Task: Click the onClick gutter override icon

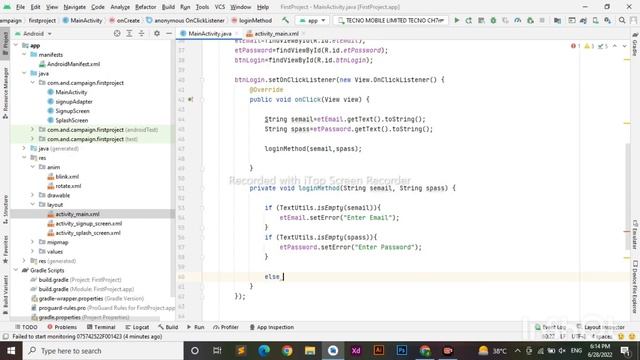Action: coord(190,99)
